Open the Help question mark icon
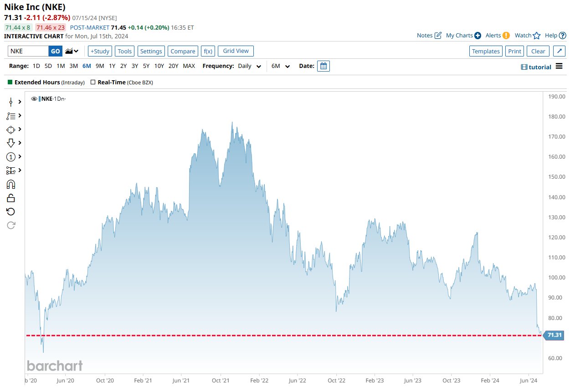 [563, 36]
